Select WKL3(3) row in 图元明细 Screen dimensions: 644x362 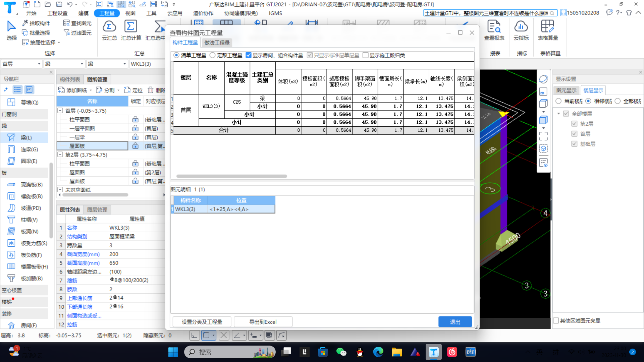click(x=224, y=209)
